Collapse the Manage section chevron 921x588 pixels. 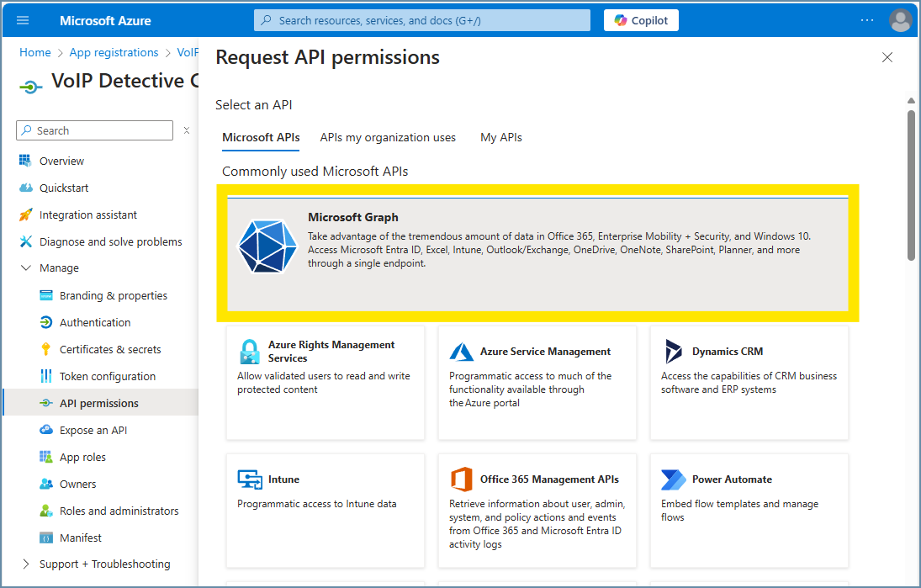pyautogui.click(x=25, y=268)
